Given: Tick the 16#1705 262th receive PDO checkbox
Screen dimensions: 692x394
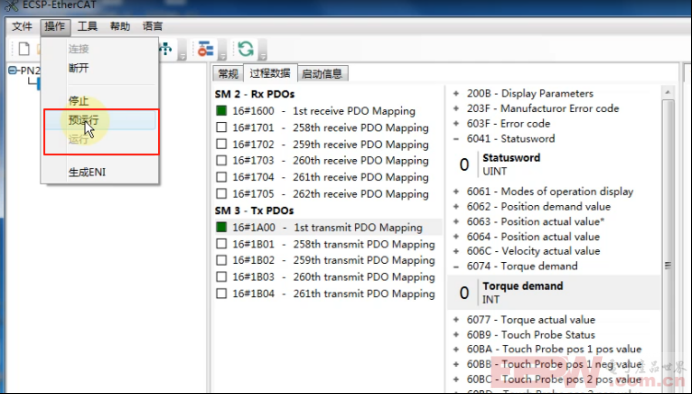Looking at the screenshot, I should tap(222, 193).
